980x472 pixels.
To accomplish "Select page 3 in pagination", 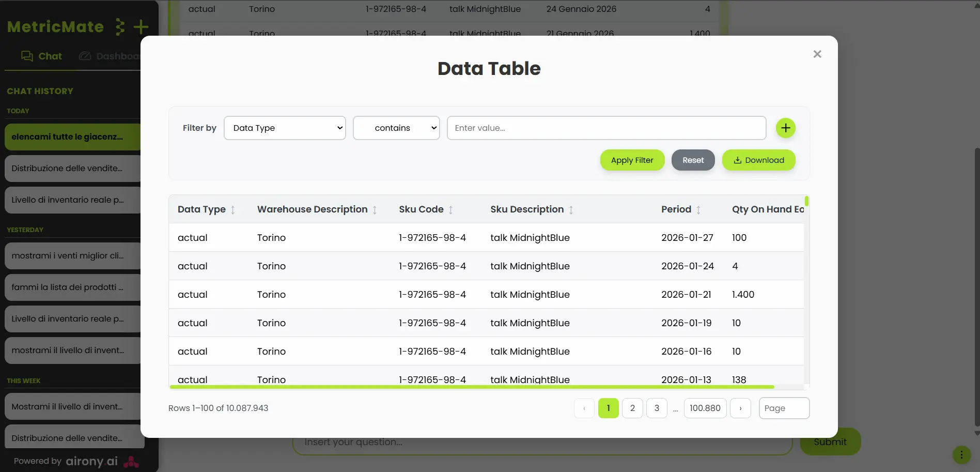I will 657,408.
